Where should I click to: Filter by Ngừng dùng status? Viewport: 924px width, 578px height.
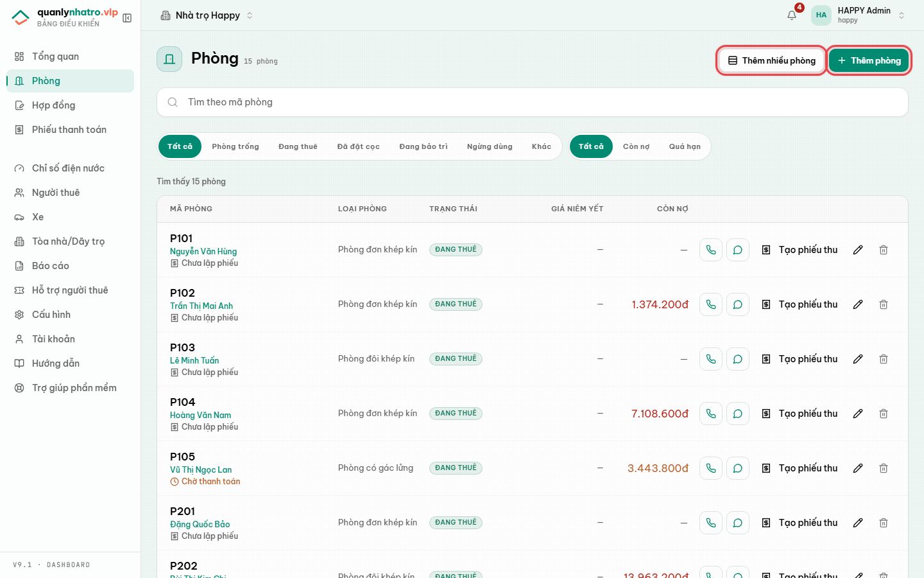coord(490,146)
